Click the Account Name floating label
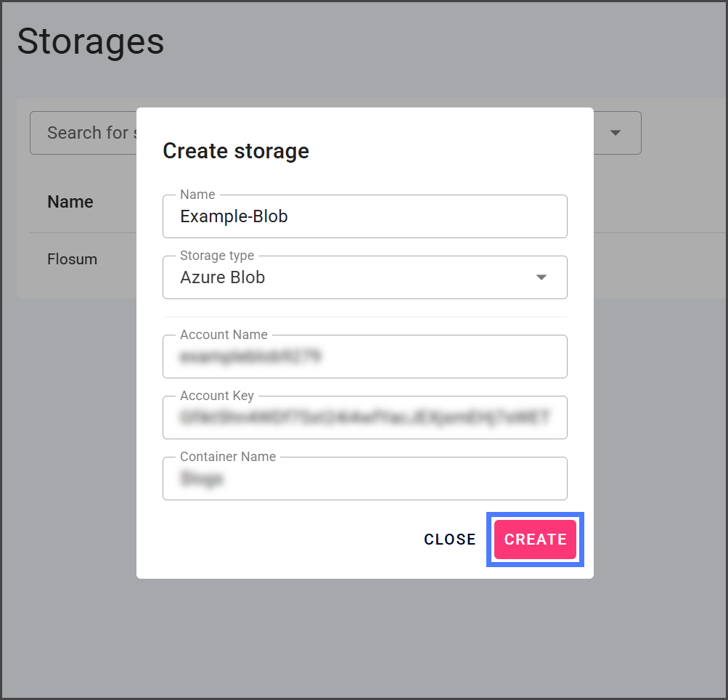Screen dimensions: 728x700 pyautogui.click(x=224, y=335)
